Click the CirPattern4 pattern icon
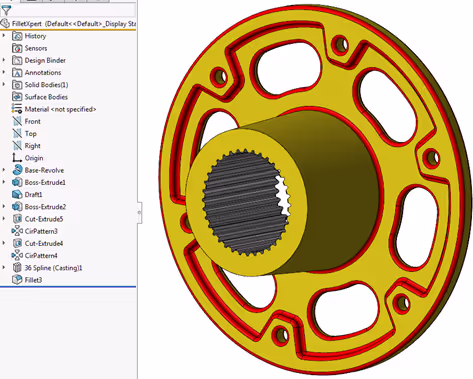 pos(17,256)
